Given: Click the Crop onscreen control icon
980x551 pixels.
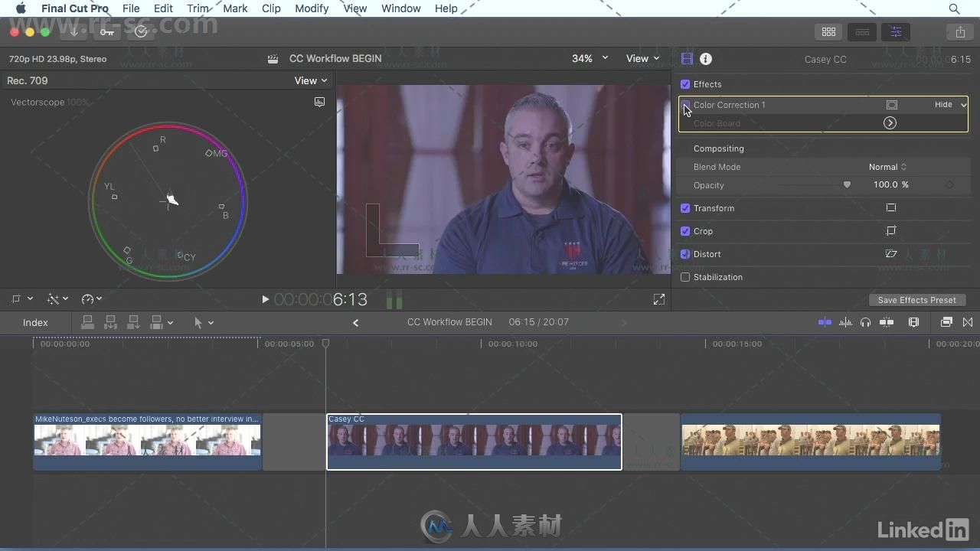Looking at the screenshot, I should coord(891,231).
